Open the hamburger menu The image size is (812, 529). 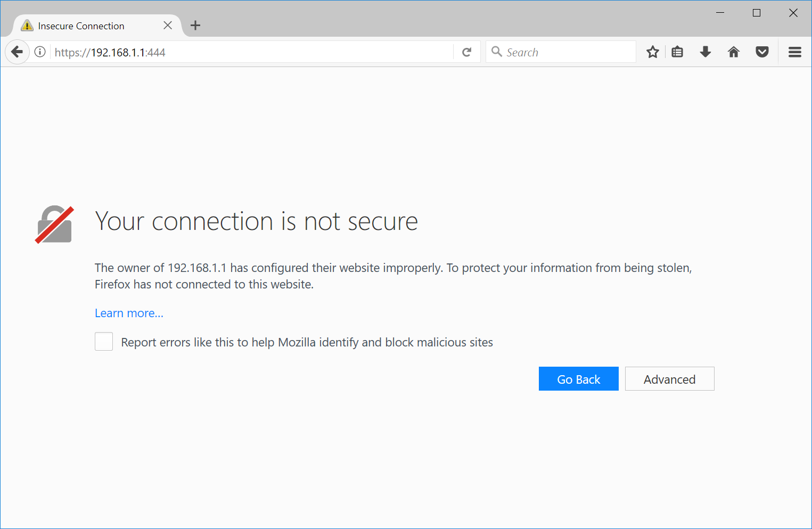[x=794, y=52]
